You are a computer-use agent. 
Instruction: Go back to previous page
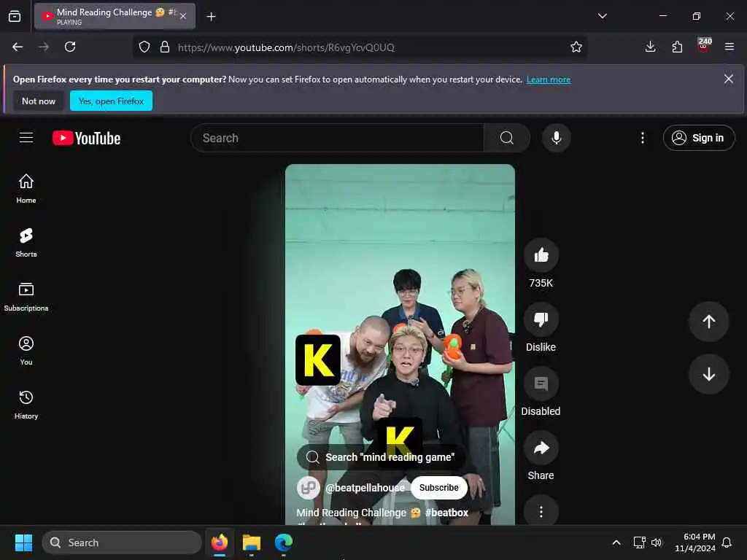coord(18,47)
